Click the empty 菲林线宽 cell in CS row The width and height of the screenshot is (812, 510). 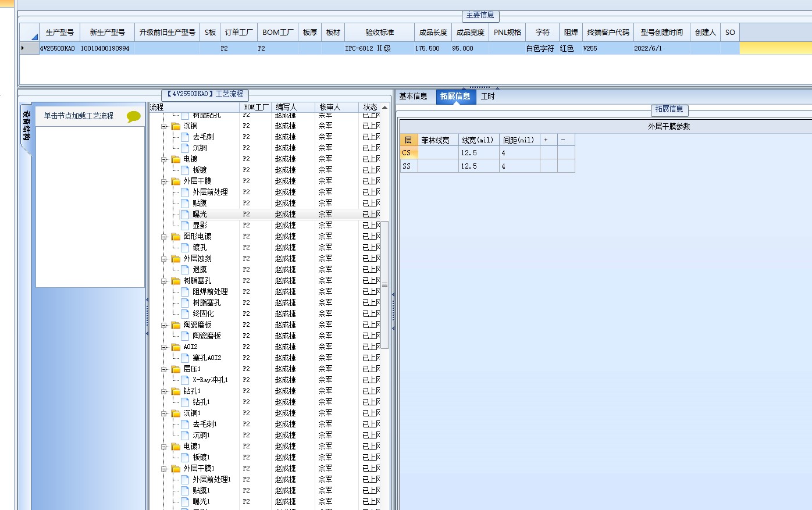[438, 153]
